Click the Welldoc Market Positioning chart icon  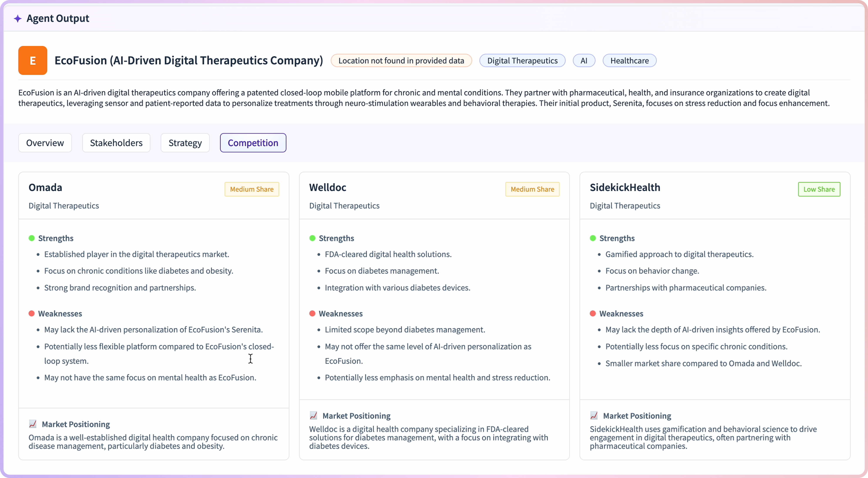313,416
